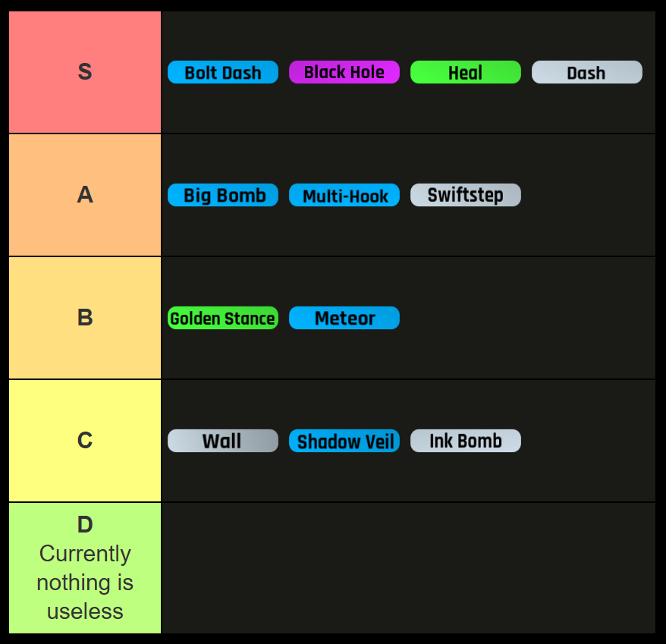Click the green Heal ability tag
Screen dimensions: 666x644
[466, 72]
